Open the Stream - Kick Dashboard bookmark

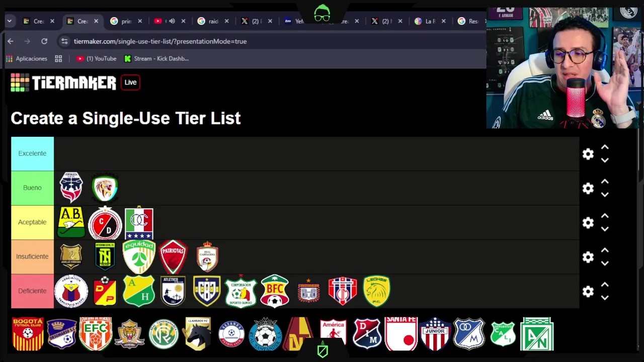coord(156,58)
